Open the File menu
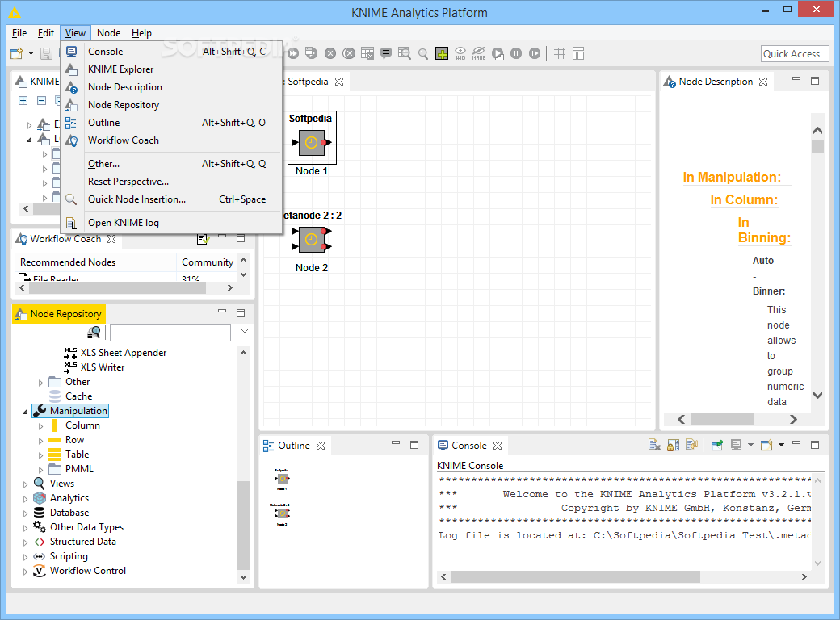 [19, 32]
